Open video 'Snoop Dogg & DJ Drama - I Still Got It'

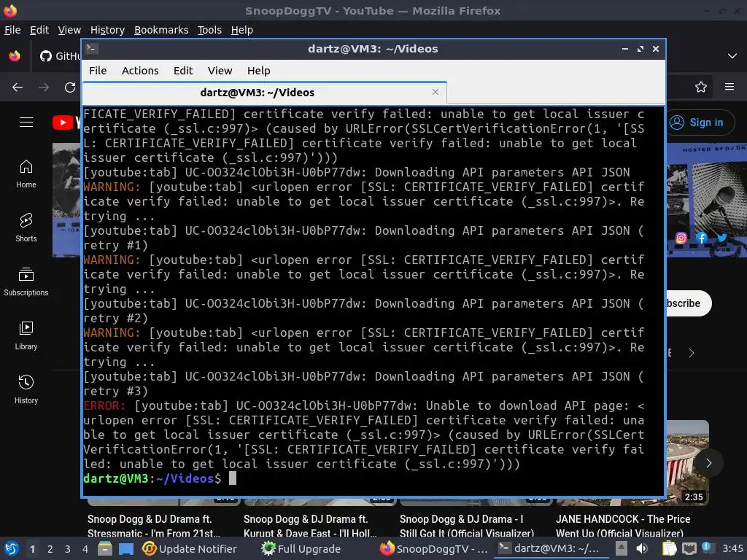pos(467,526)
